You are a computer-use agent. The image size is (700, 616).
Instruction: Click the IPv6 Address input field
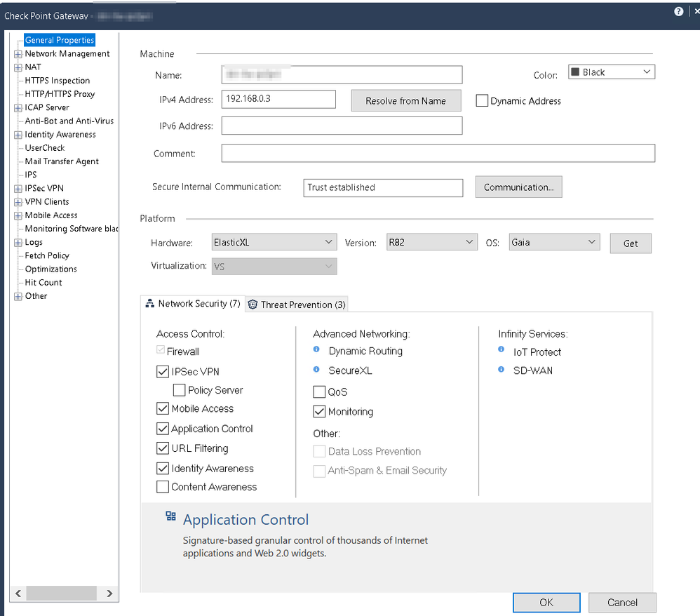click(342, 126)
